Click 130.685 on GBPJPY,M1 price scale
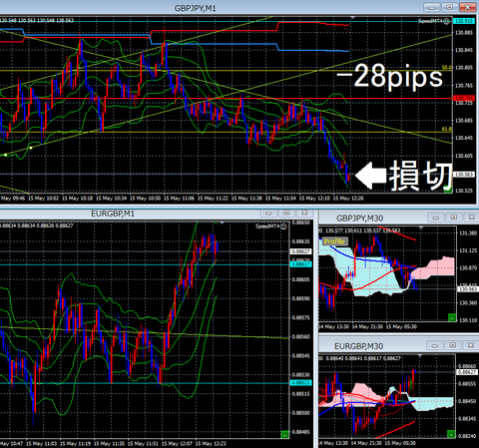Viewport: 479px width, 448px height. pyautogui.click(x=464, y=121)
